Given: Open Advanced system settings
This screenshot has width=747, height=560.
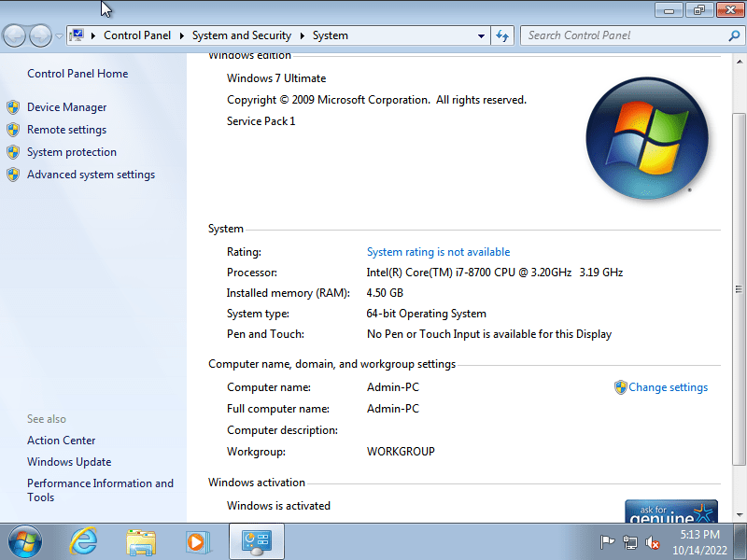Looking at the screenshot, I should [x=91, y=175].
